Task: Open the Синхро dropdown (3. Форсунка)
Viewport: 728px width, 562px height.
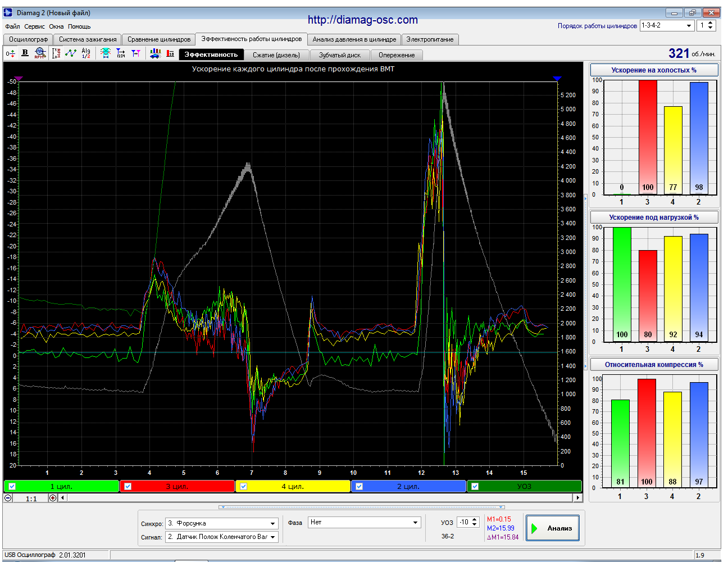Action: point(222,523)
